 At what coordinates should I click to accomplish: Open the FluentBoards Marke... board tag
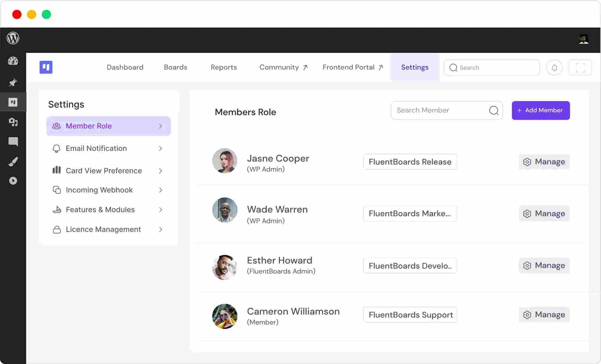[x=410, y=214]
